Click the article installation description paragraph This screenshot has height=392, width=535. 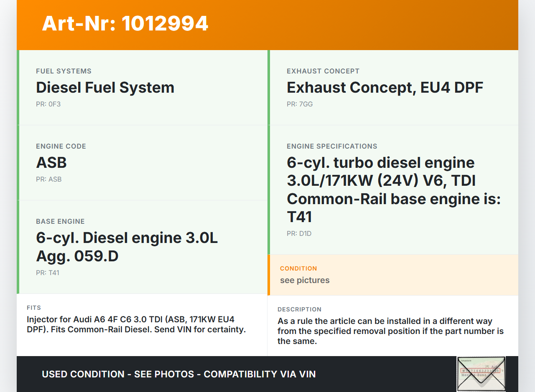point(390,331)
